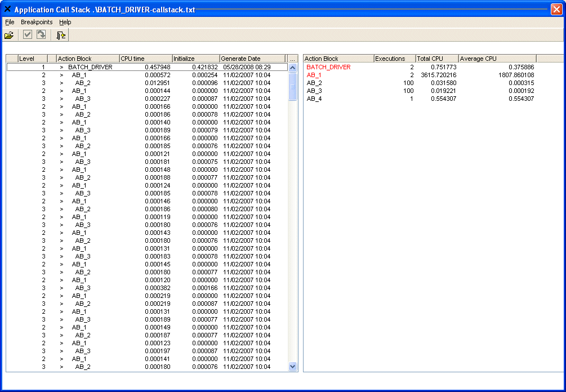Screen dimensions: 566x392
Task: Open the Help menu
Action: [x=65, y=22]
